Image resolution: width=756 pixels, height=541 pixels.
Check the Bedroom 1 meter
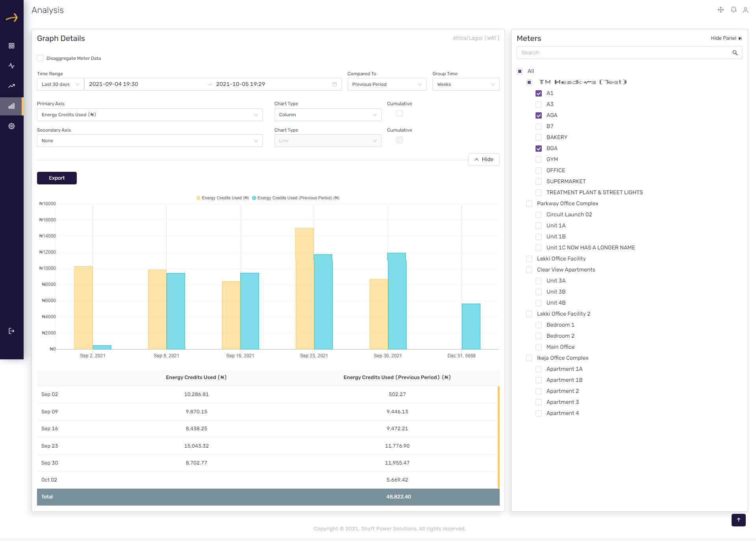tap(539, 325)
